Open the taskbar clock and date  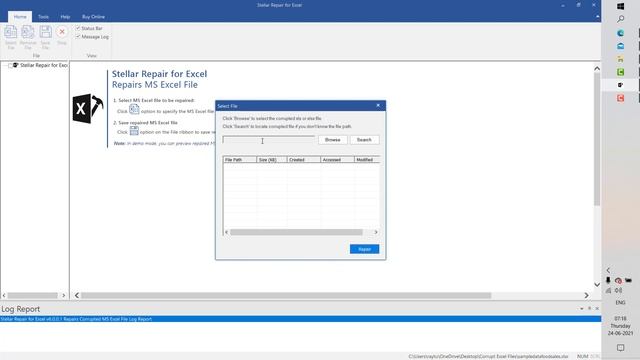tap(620, 326)
